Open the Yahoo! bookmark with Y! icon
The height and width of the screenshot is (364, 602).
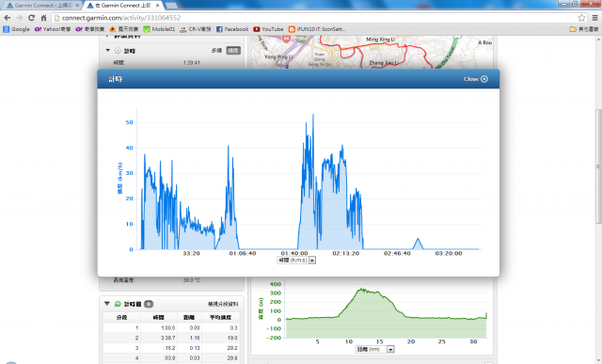[x=53, y=29]
